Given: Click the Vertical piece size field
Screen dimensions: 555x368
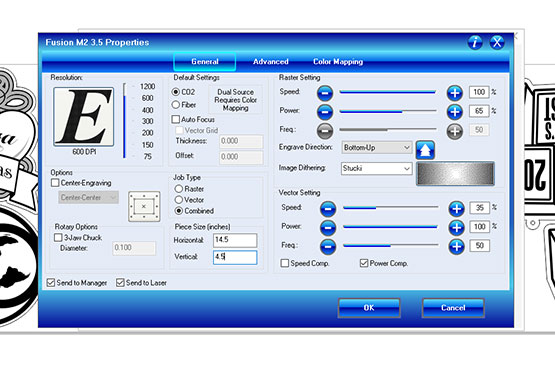Looking at the screenshot, I should 235,257.
